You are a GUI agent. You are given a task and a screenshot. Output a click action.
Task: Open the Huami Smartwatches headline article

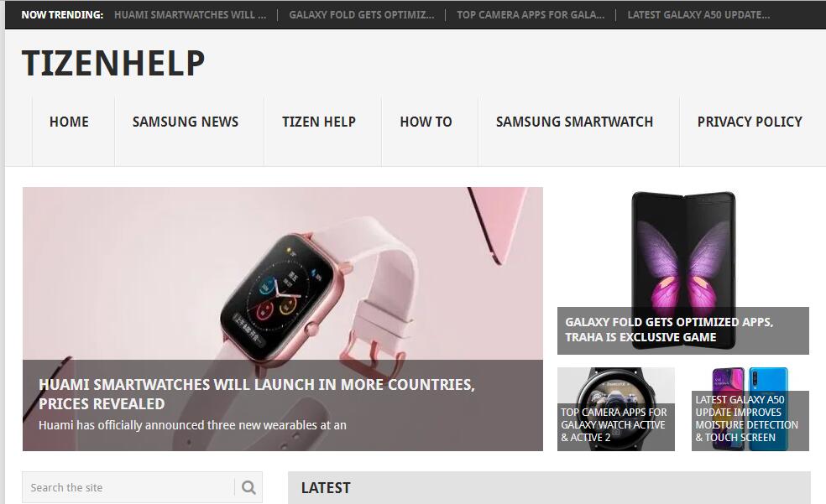click(257, 394)
